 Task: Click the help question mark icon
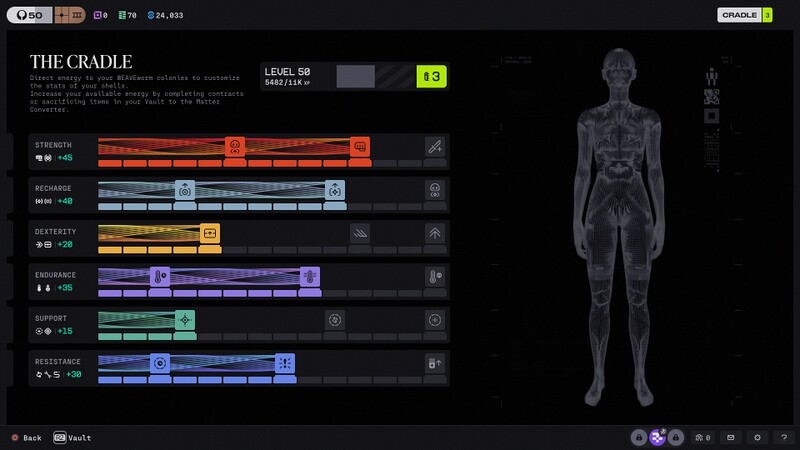784,438
